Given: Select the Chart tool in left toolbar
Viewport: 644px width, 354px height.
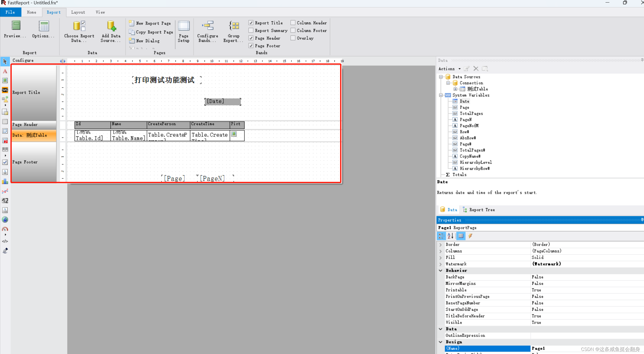Looking at the screenshot, I should 5,181.
